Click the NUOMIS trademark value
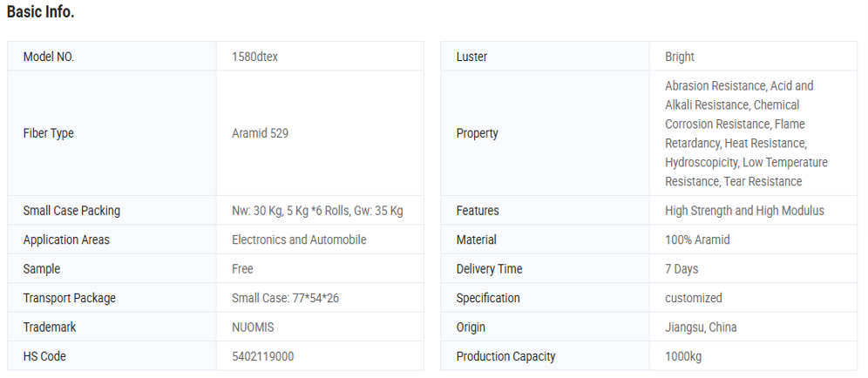This screenshot has height=378, width=868. coord(254,327)
